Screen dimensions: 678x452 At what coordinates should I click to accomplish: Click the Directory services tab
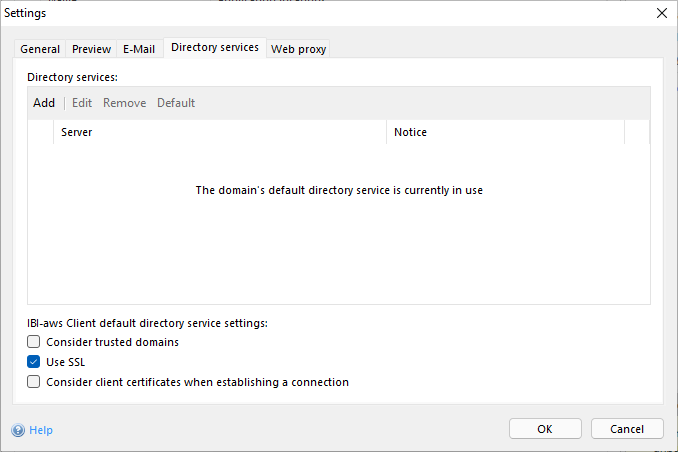click(x=214, y=47)
